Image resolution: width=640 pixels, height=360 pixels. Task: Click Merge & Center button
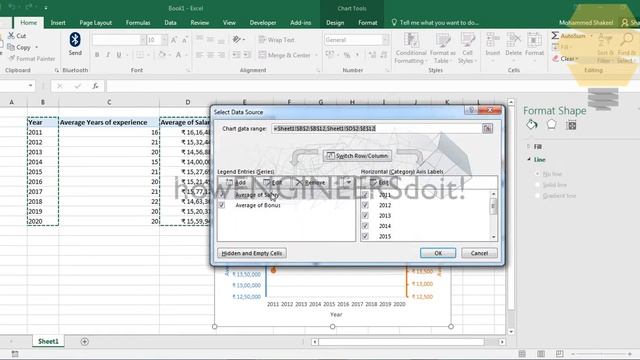pyautogui.click(x=285, y=55)
